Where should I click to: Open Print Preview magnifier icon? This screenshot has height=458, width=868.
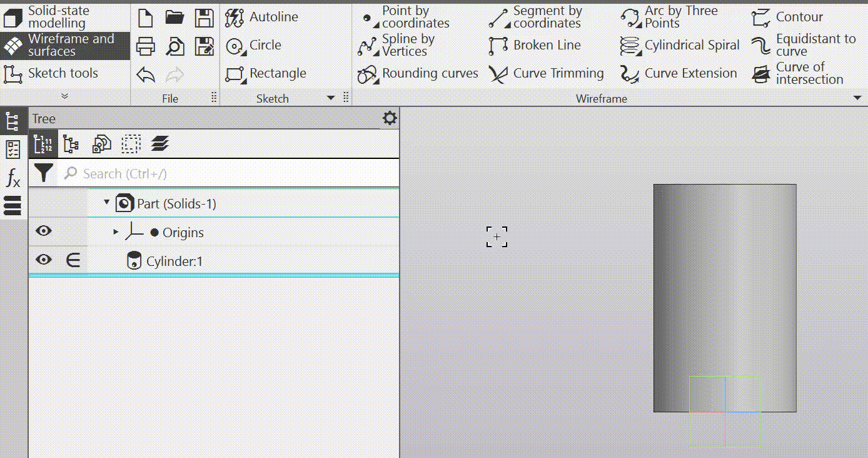point(175,46)
